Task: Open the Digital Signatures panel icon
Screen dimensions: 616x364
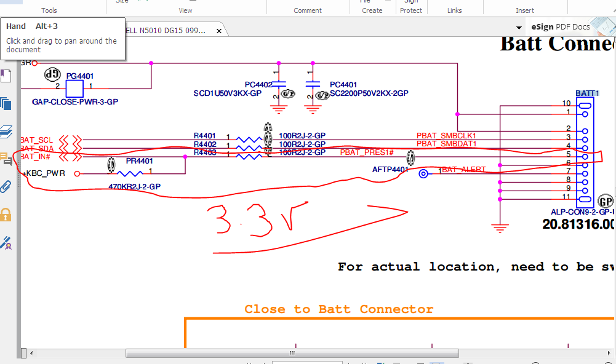Action: pyautogui.click(x=6, y=243)
